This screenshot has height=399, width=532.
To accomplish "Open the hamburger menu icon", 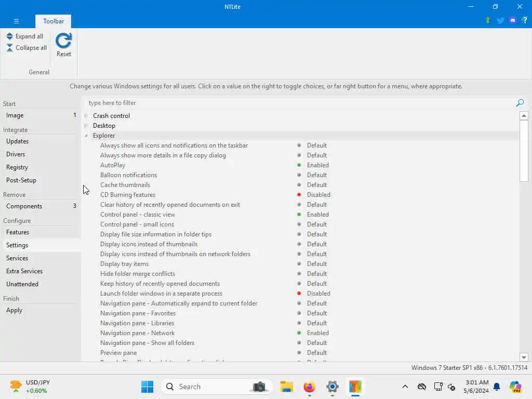I will [16, 21].
